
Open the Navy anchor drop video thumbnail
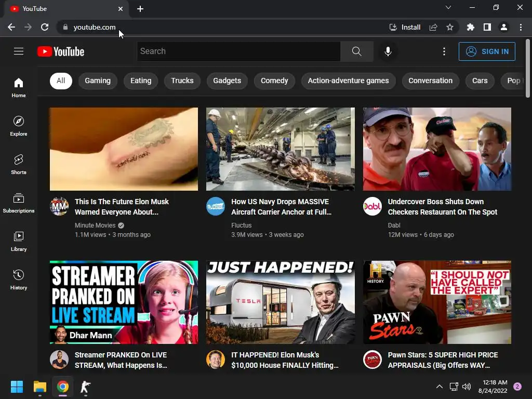coord(280,149)
